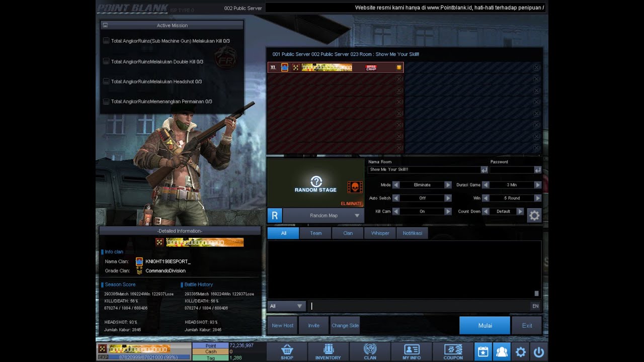Open the Clan page from the bottom bar
This screenshot has height=362, width=644.
(370, 351)
